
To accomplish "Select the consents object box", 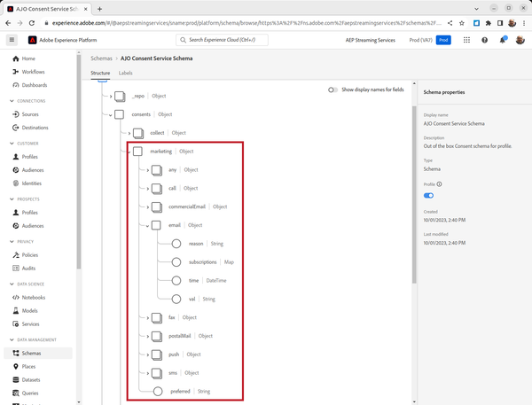I will 119,114.
